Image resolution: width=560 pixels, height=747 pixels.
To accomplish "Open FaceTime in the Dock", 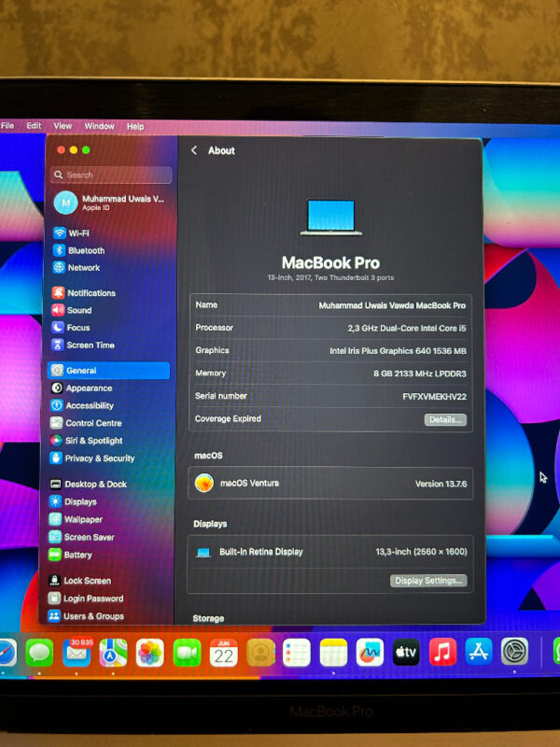I will [x=188, y=653].
